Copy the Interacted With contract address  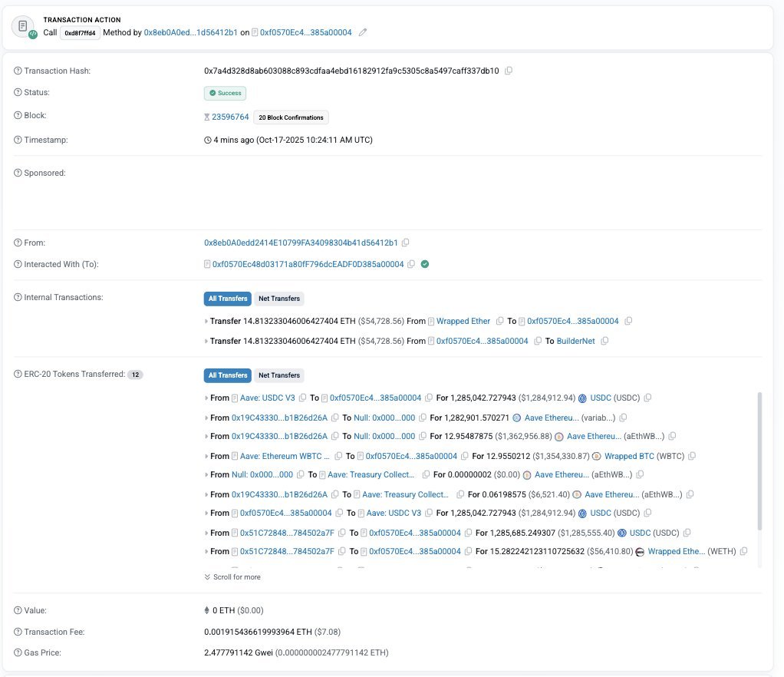click(411, 264)
